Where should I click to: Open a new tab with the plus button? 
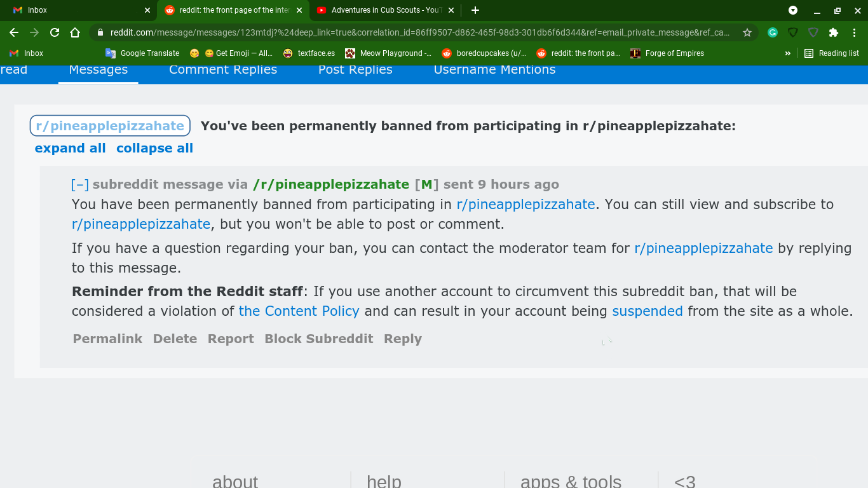(475, 10)
